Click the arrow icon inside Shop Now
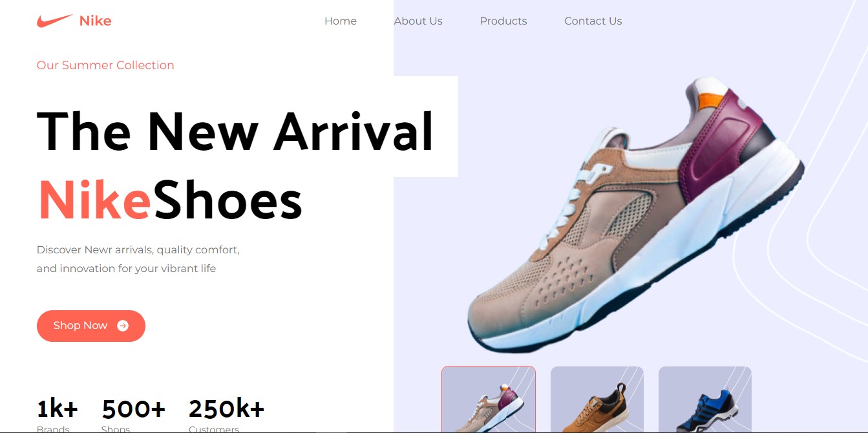 (123, 326)
